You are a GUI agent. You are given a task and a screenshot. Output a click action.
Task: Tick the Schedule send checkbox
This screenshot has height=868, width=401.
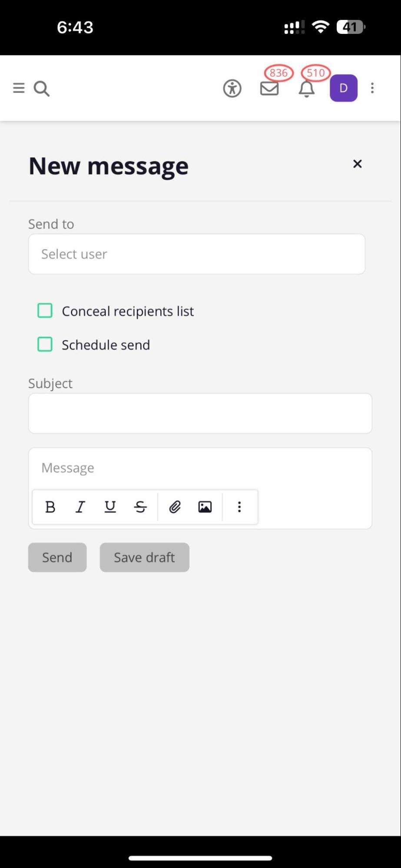click(x=45, y=344)
